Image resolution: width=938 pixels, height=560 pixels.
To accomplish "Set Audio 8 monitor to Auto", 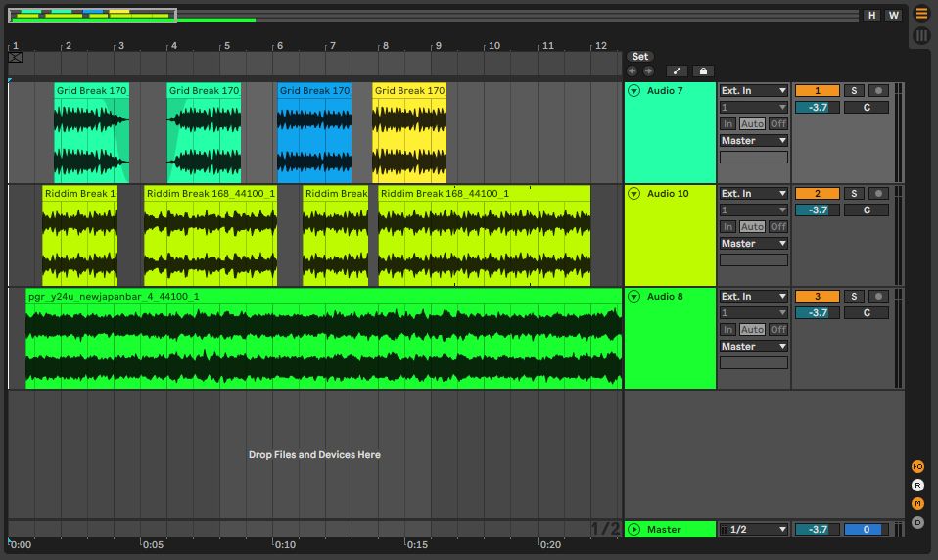I will [x=752, y=330].
